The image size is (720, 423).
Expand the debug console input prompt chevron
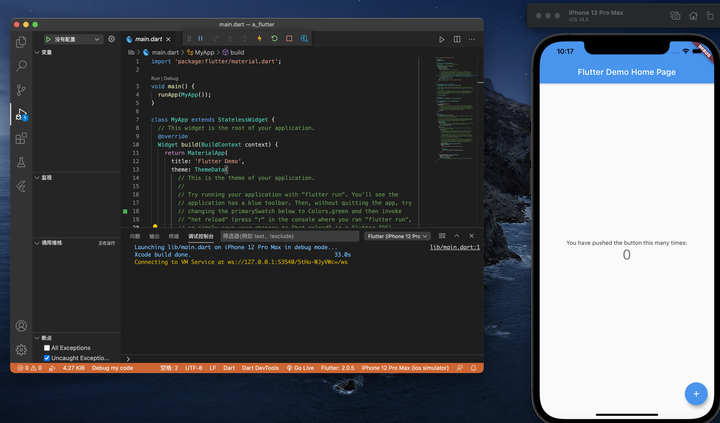coord(128,359)
